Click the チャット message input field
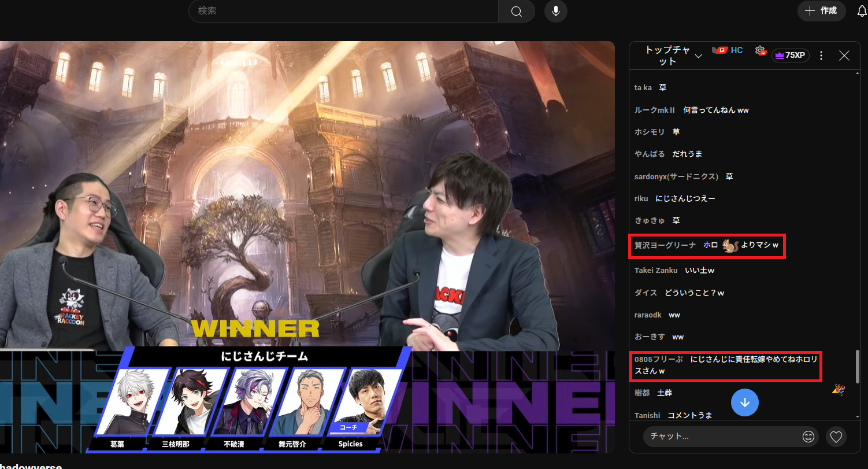The image size is (868, 469). coord(722,436)
